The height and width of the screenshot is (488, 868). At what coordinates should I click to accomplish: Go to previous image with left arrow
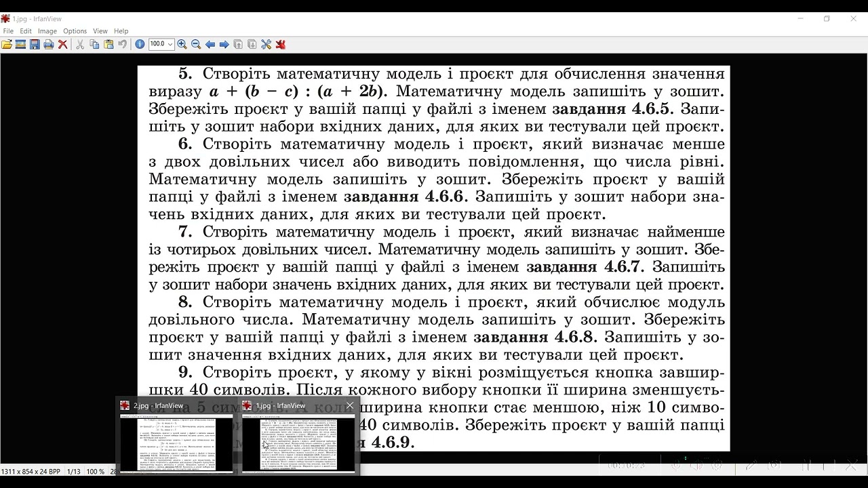coord(210,44)
